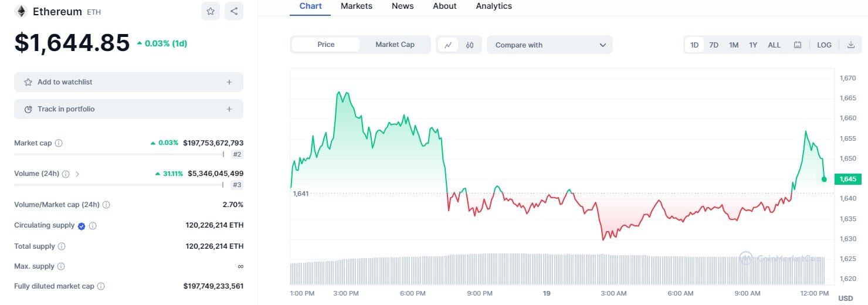This screenshot has height=305, width=868.
Task: Click the star favorite icon
Action: 211,11
